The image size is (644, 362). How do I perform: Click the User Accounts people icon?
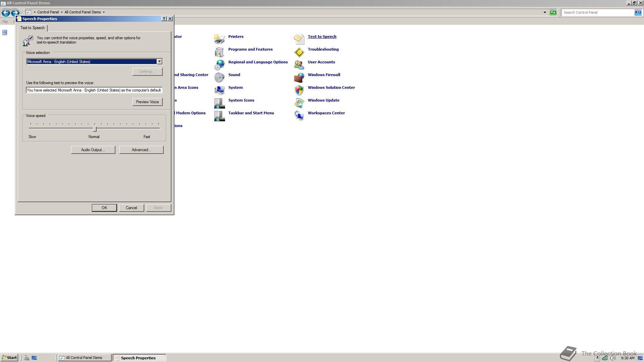[299, 65]
